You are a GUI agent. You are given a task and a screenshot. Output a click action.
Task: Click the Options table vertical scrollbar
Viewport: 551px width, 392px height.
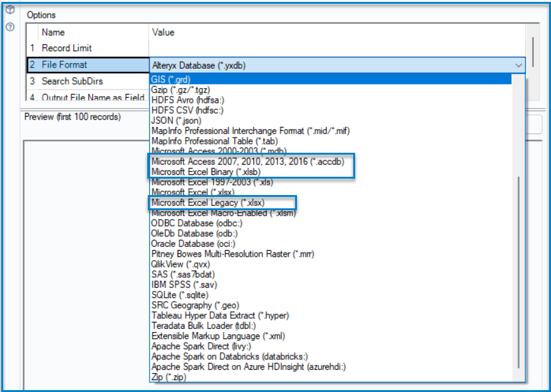pyautogui.click(x=533, y=50)
